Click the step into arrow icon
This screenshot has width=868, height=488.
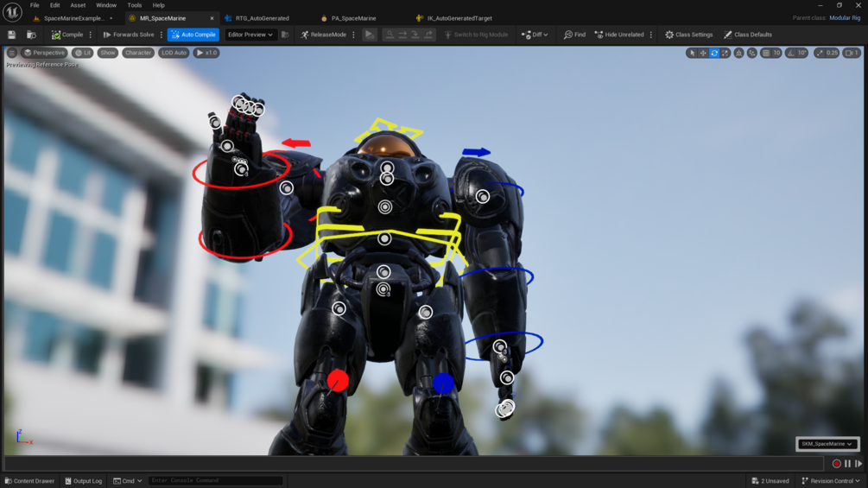pyautogui.click(x=415, y=35)
